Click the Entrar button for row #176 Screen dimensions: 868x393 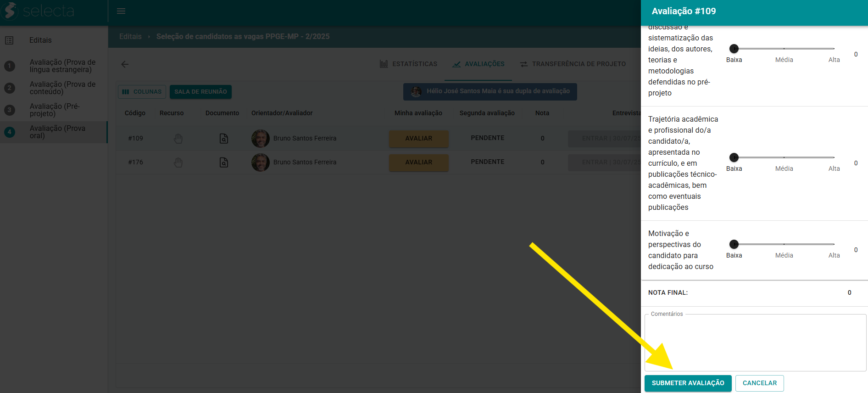(x=605, y=163)
